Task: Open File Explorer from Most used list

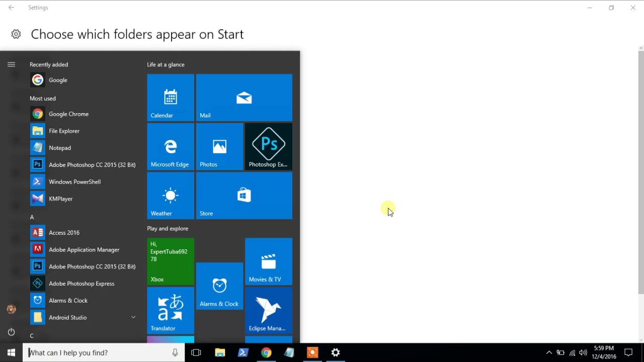Action: pyautogui.click(x=83, y=131)
